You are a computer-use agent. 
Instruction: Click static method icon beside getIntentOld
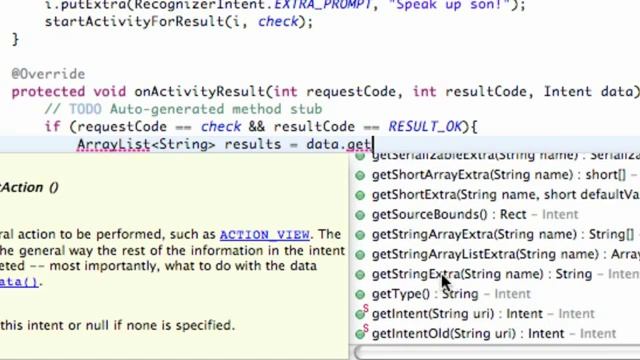(x=361, y=332)
